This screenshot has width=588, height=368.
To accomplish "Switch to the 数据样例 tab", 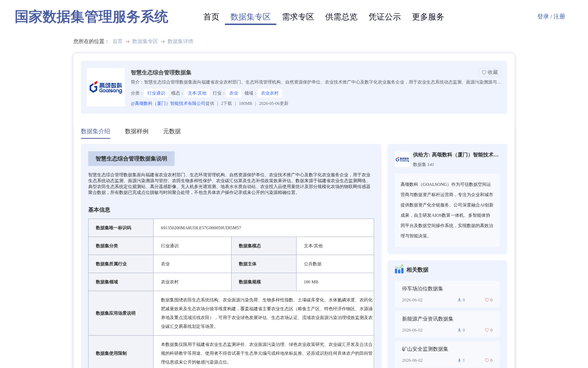I will tap(137, 131).
